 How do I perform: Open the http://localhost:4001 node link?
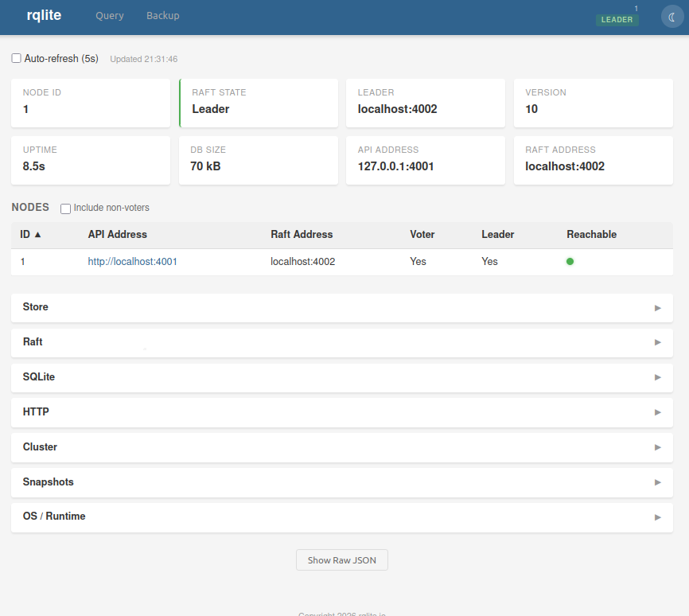click(x=132, y=262)
